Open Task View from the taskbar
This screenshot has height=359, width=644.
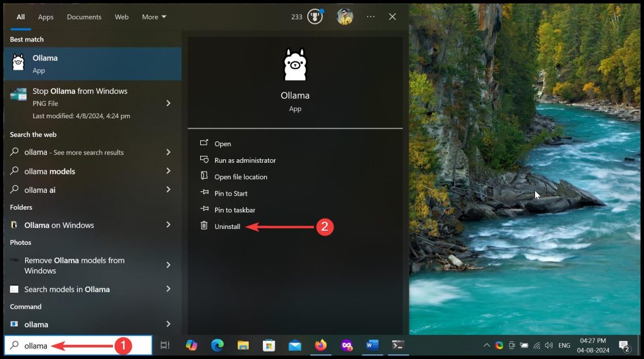click(x=165, y=346)
